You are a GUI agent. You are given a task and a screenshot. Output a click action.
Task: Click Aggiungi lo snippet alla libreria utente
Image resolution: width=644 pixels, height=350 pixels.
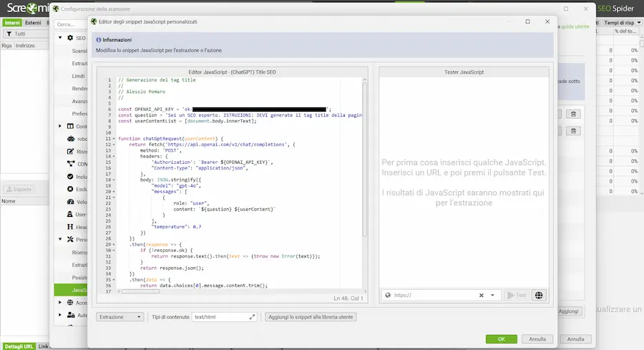pyautogui.click(x=311, y=317)
